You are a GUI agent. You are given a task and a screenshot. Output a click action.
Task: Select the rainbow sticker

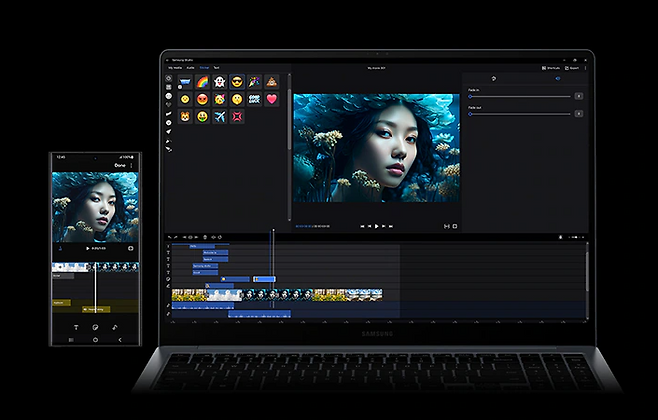pos(203,82)
